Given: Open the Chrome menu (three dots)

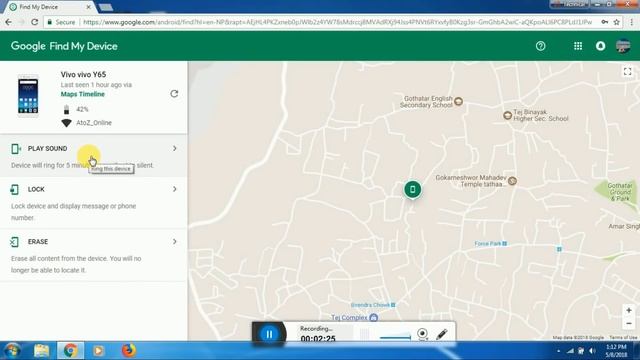Looking at the screenshot, I should click(x=631, y=22).
